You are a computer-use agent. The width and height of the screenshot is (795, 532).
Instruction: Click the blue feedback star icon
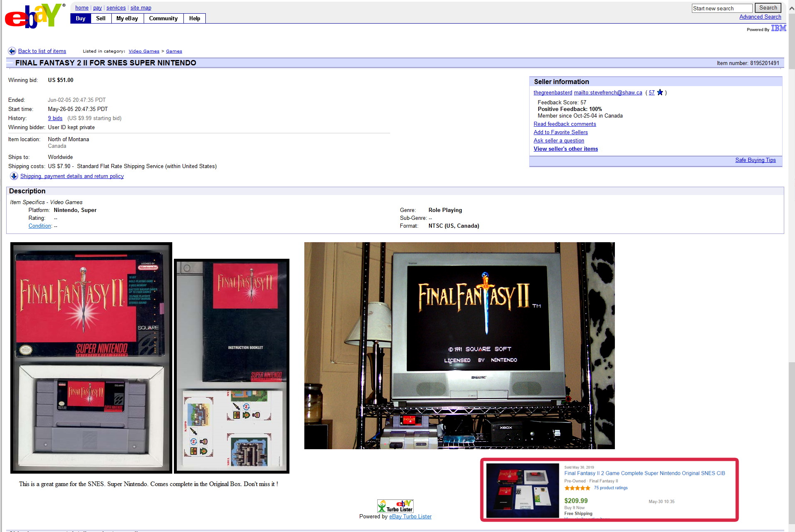[660, 92]
